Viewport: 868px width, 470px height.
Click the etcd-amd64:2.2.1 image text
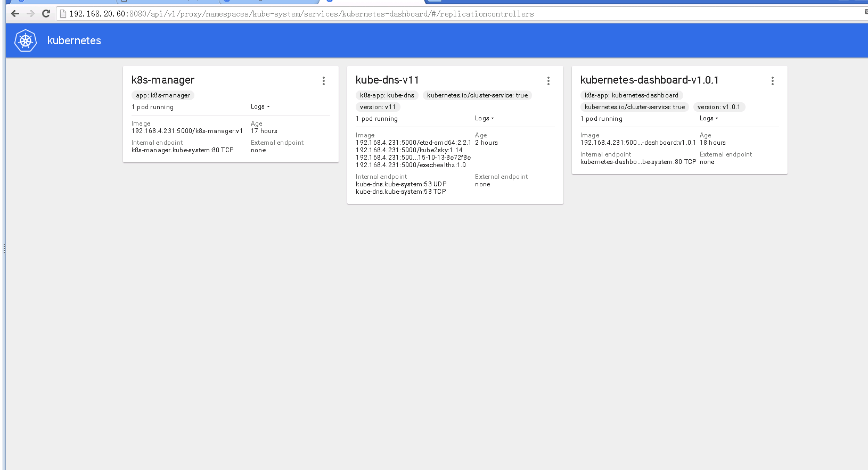click(413, 143)
